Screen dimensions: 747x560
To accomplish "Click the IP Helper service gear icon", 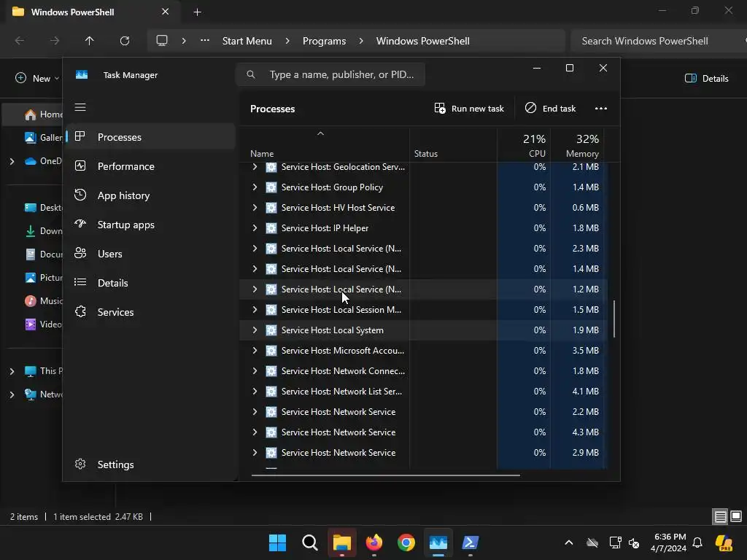I will pos(271,228).
